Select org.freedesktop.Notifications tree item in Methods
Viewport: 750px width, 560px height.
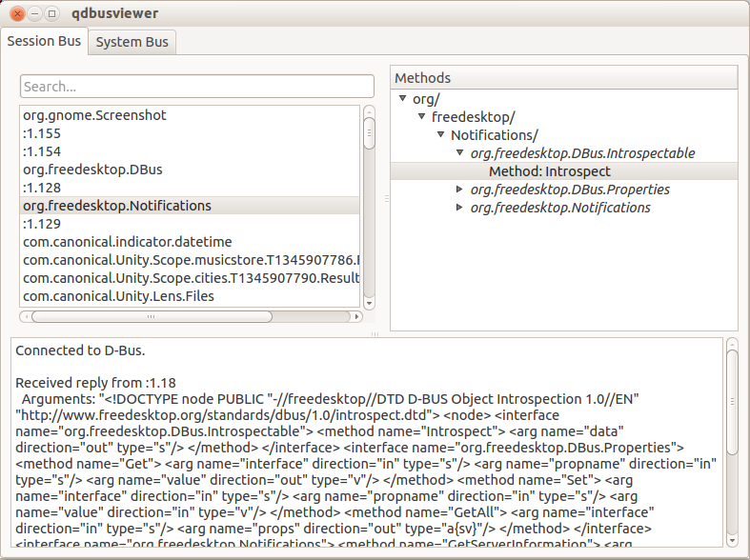(560, 208)
